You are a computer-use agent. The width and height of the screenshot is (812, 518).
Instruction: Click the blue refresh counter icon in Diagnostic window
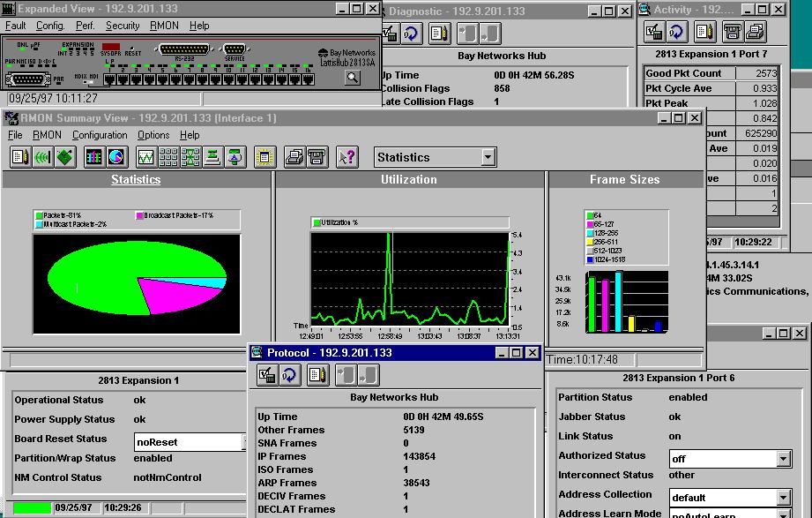coord(411,34)
